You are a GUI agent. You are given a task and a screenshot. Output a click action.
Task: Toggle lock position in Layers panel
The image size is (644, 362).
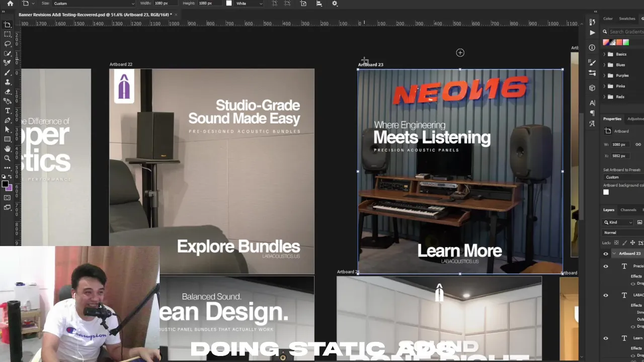(x=633, y=243)
